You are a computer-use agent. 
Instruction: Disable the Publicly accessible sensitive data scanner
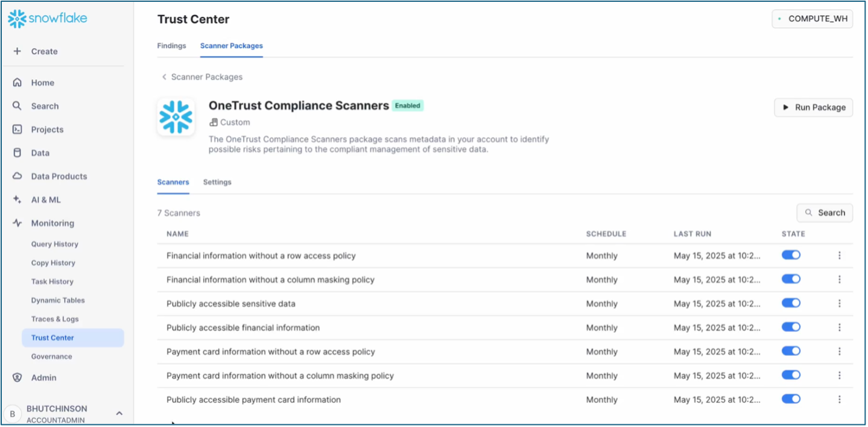click(791, 303)
